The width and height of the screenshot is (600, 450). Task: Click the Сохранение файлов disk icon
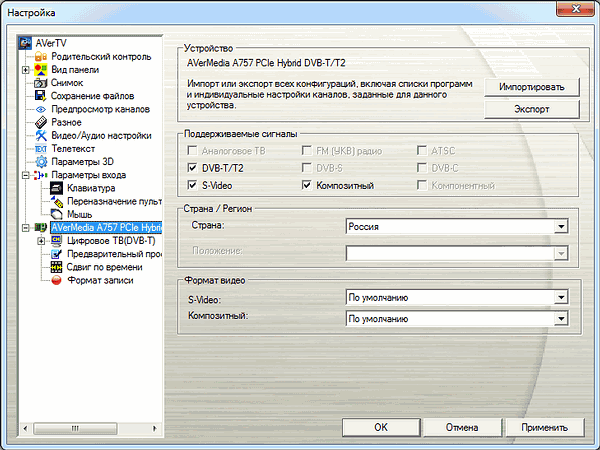tap(41, 96)
